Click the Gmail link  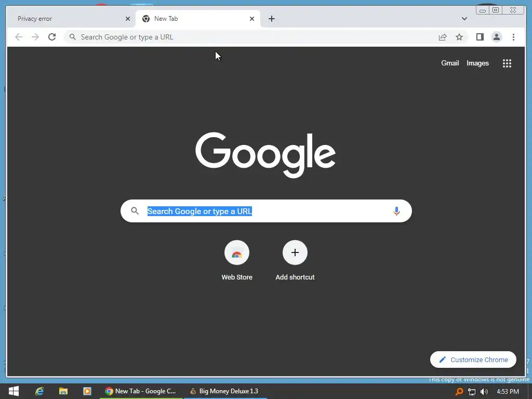pos(450,63)
